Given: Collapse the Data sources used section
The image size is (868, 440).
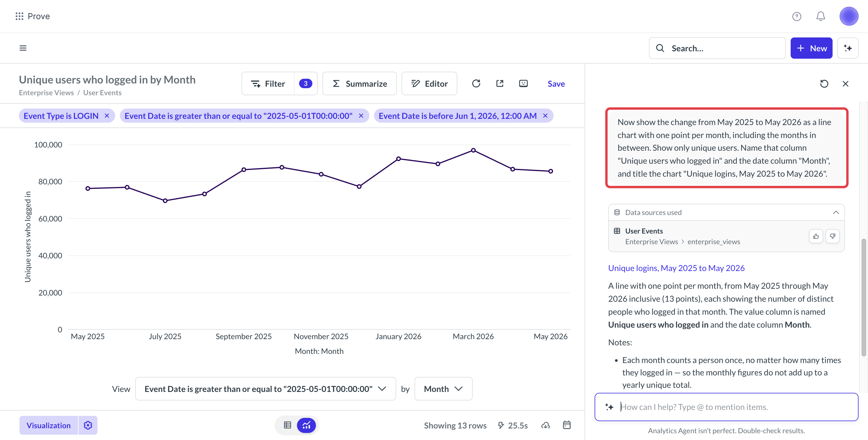Looking at the screenshot, I should (x=836, y=212).
